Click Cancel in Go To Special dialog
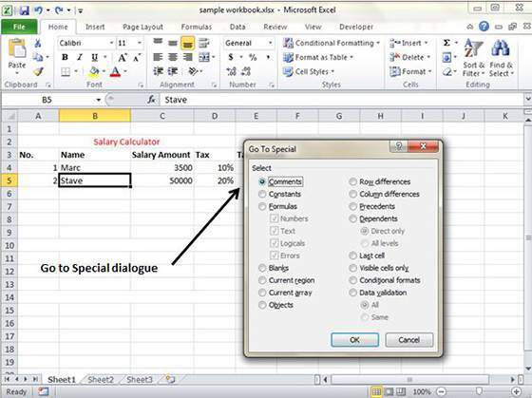The width and height of the screenshot is (532, 398). click(409, 340)
